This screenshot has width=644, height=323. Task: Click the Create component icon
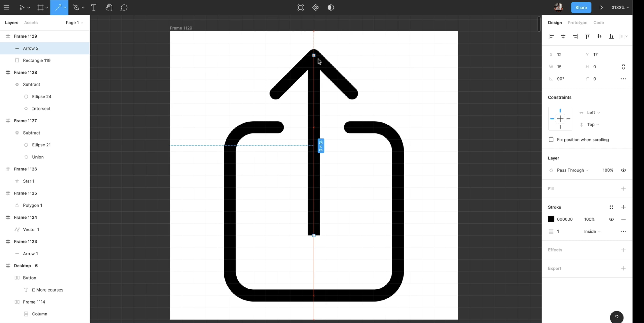click(x=315, y=8)
